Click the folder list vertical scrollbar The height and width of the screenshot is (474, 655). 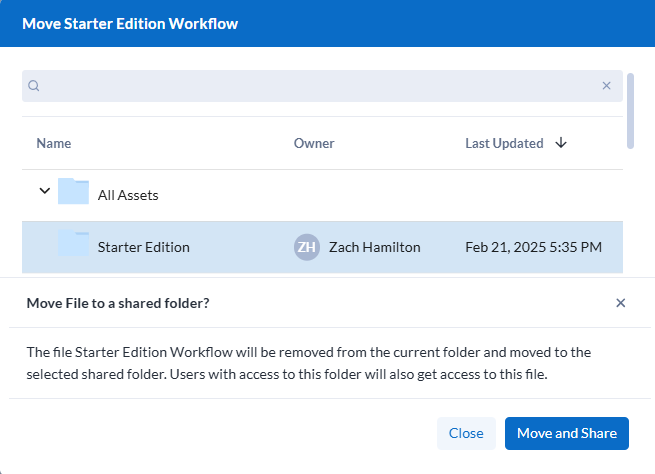[x=630, y=110]
